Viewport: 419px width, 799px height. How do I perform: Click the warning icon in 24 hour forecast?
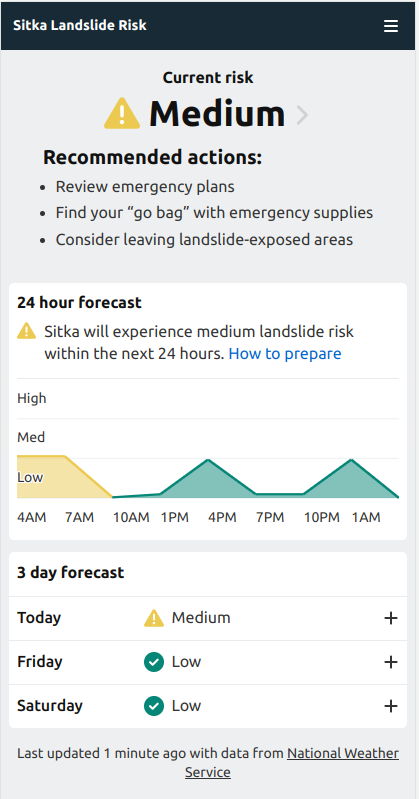pos(27,331)
